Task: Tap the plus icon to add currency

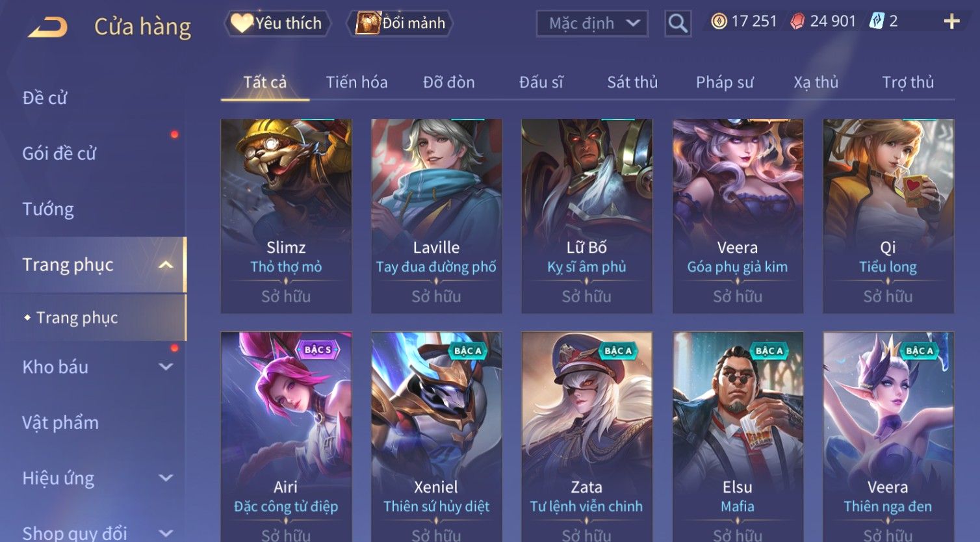Action: (951, 21)
